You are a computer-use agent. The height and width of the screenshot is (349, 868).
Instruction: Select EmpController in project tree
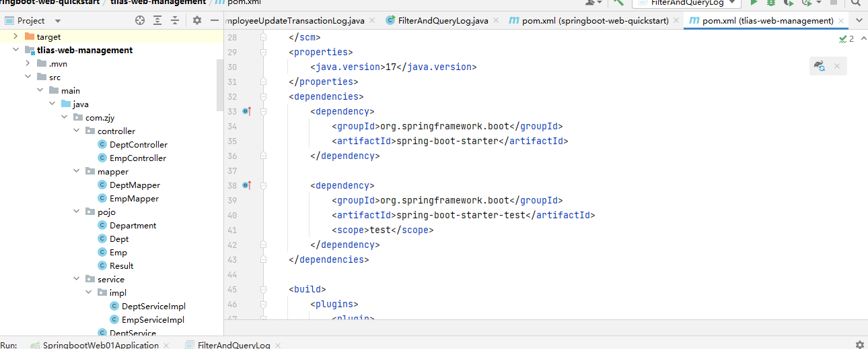pos(137,158)
